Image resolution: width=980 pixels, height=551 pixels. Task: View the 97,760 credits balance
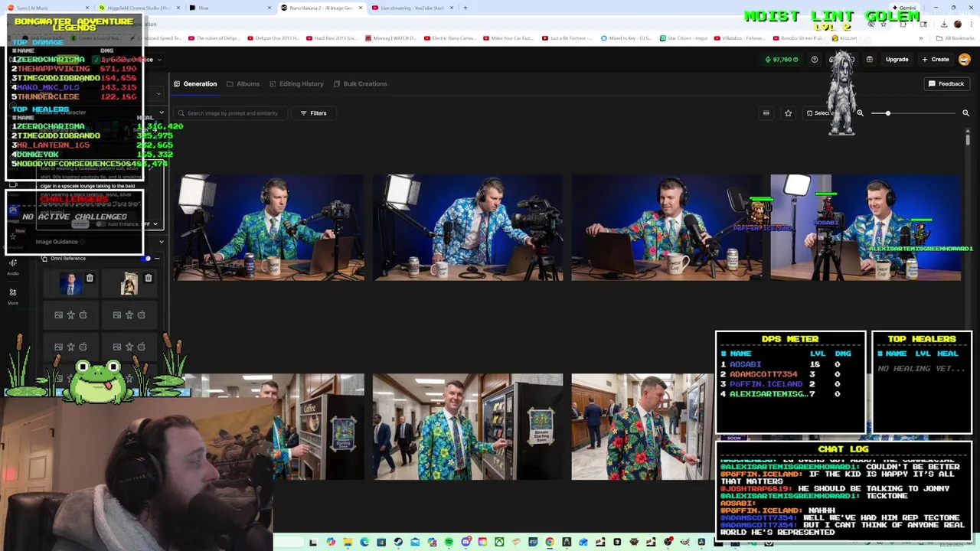coord(781,59)
